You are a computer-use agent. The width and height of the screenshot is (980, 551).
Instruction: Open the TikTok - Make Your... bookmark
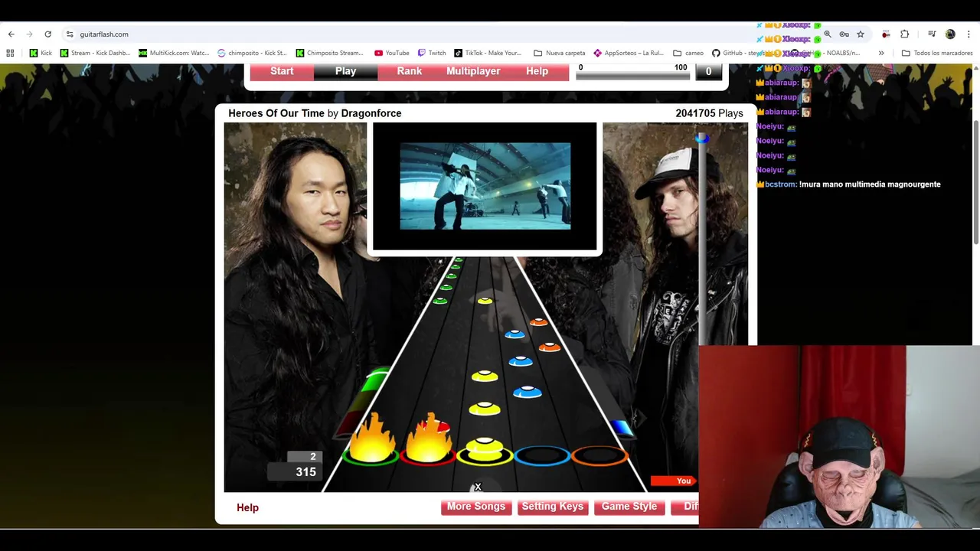(x=488, y=53)
